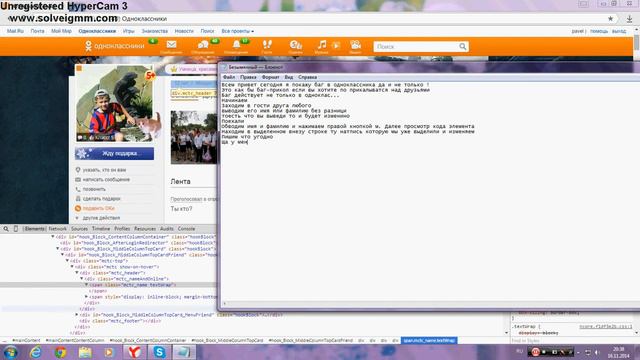
Task: Open Music note icon
Action: tap(322, 44)
